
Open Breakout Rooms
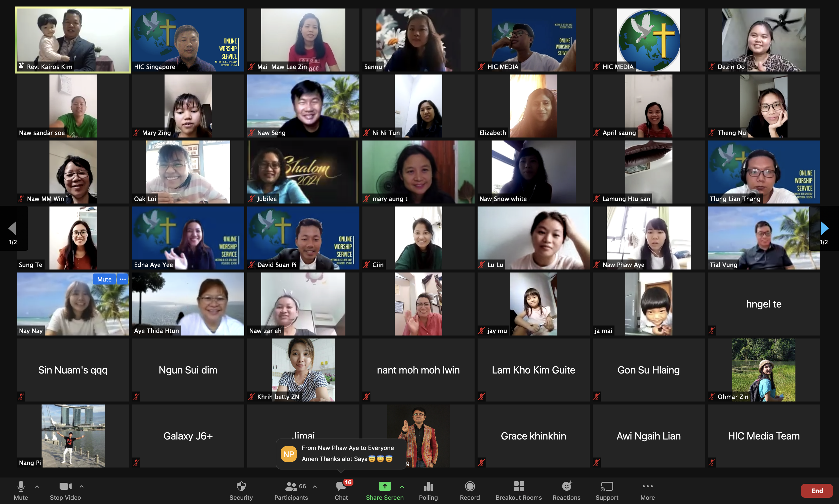[518, 487]
